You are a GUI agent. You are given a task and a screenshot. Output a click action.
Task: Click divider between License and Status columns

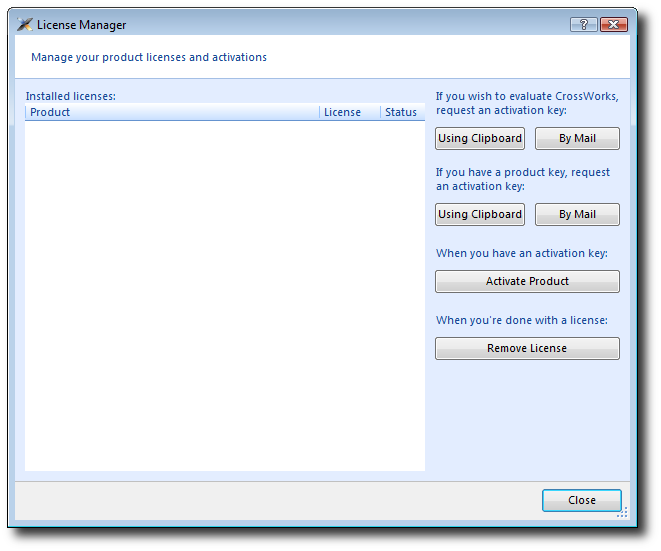point(380,112)
